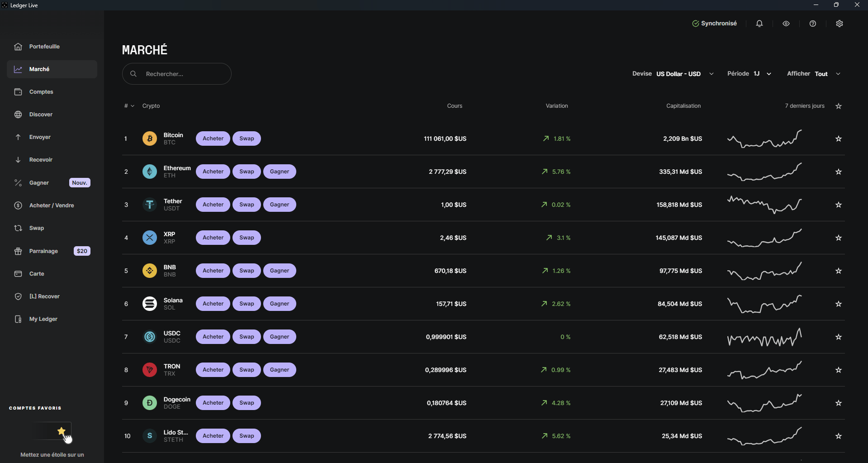Click the Capitalisation column header

click(x=683, y=106)
